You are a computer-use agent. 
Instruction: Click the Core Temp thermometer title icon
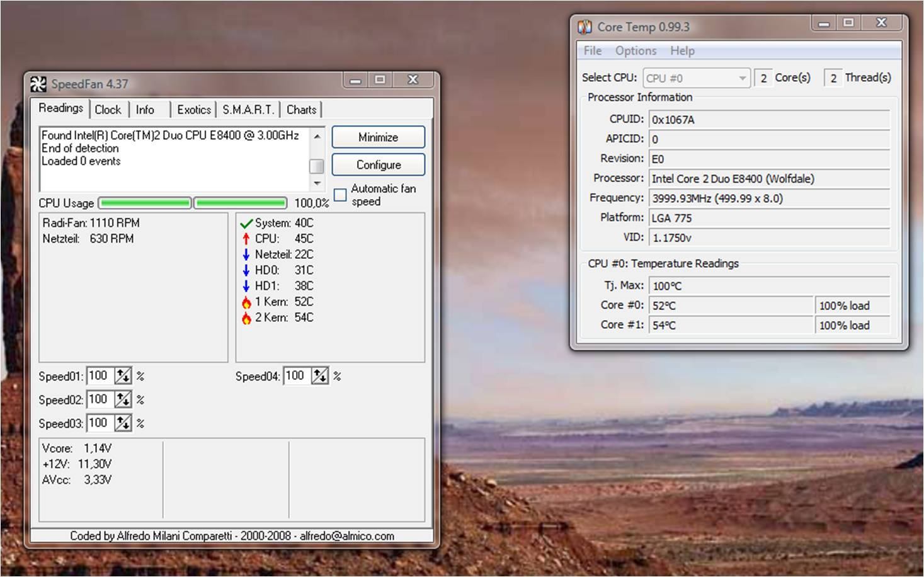click(585, 27)
